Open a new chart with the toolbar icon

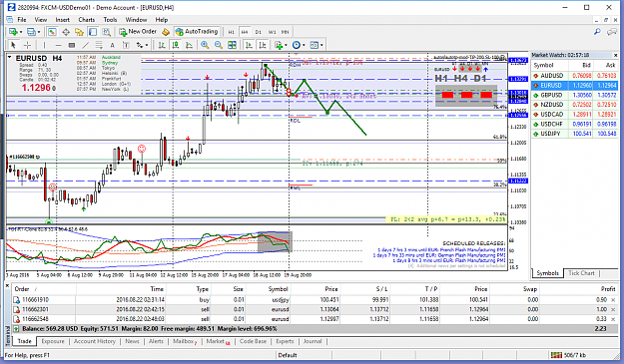pyautogui.click(x=13, y=32)
